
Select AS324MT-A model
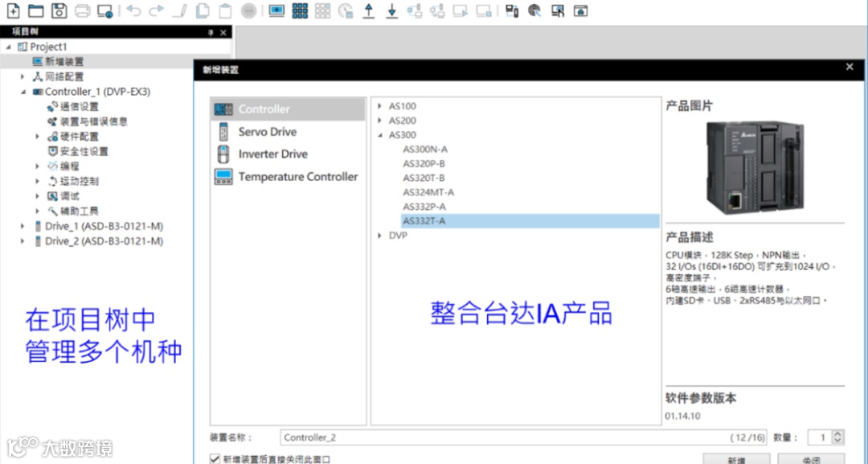[428, 192]
